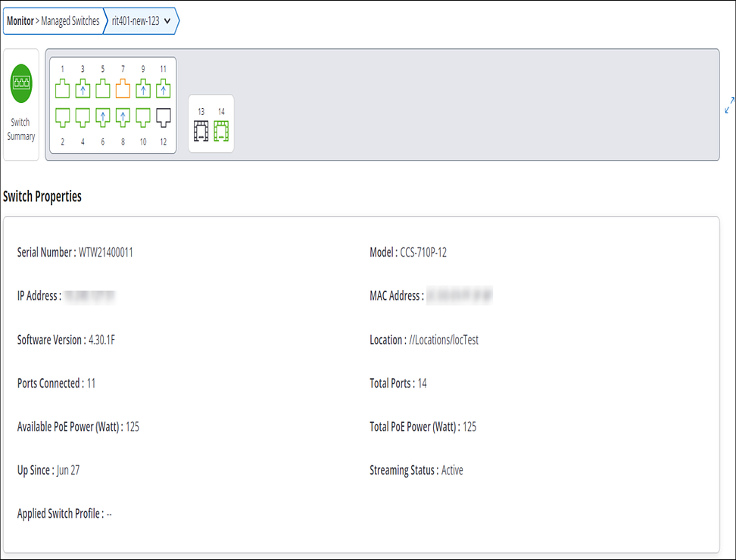Open the Managed Switches breadcrumb
This screenshot has height=560, width=736.
pos(70,21)
